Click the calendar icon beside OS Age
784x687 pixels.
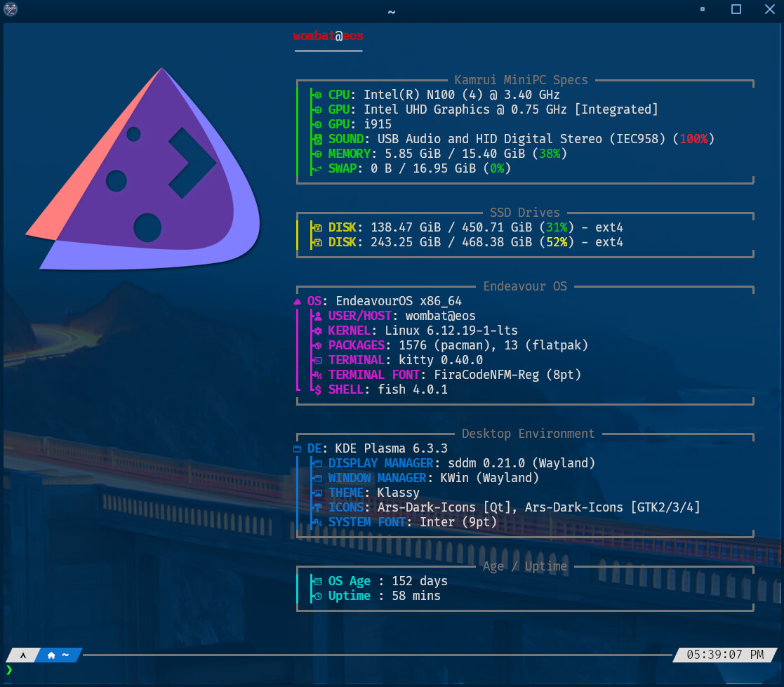[317, 582]
